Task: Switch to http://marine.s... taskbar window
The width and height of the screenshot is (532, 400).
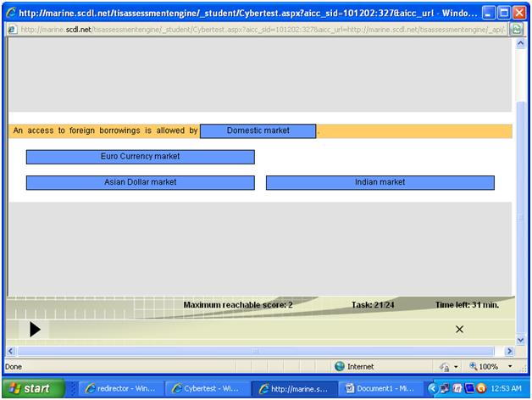Action: [294, 389]
